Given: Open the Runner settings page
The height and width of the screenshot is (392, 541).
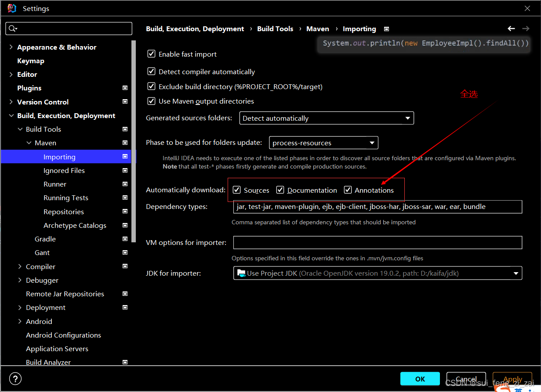Looking at the screenshot, I should point(55,184).
